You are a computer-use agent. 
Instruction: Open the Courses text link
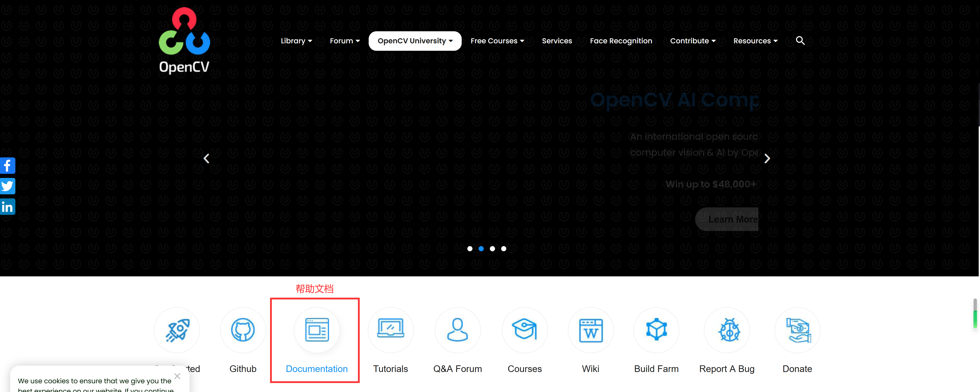(525, 368)
